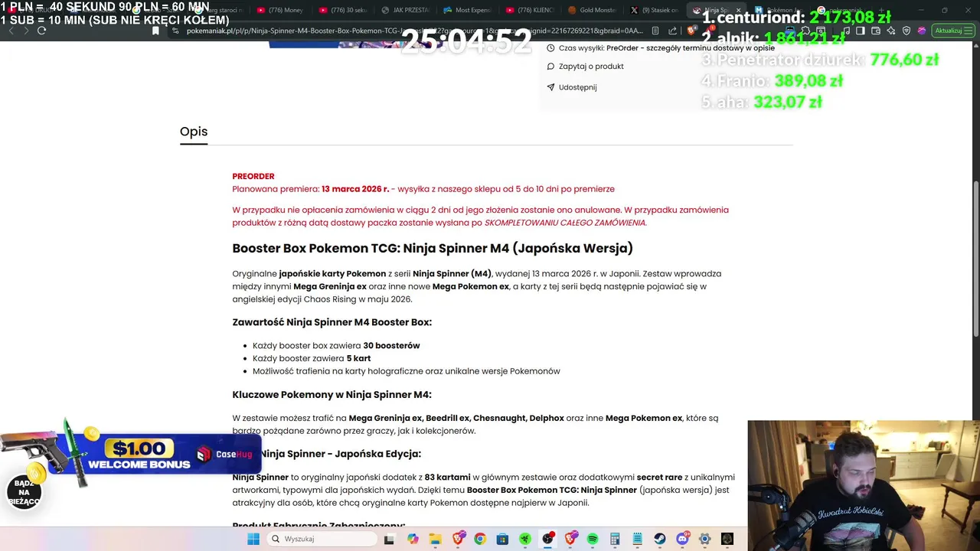Click the 'BĄDŹ NA BIEŻĄCO' round badge
The image size is (980, 551).
click(x=24, y=492)
